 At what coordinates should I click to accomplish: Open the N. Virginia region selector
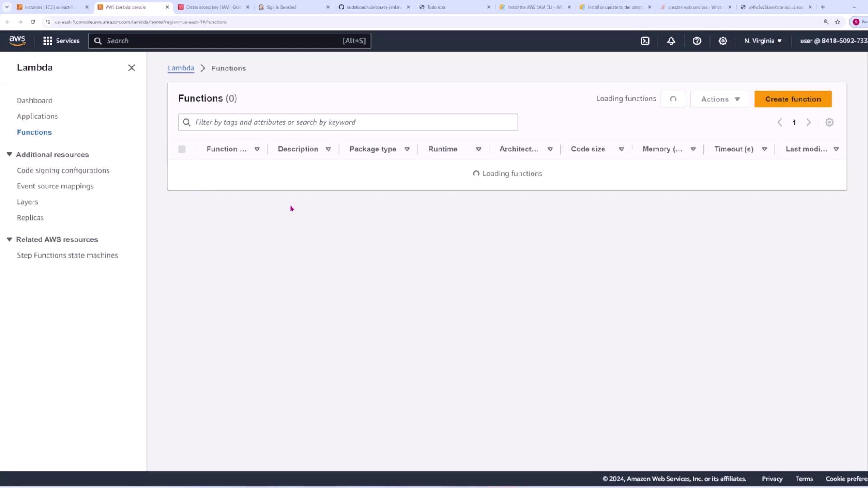(763, 41)
